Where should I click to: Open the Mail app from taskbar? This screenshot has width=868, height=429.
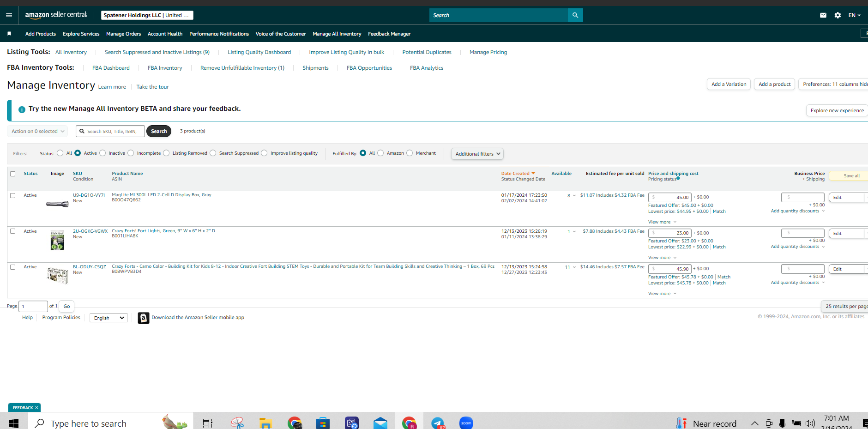[380, 423]
